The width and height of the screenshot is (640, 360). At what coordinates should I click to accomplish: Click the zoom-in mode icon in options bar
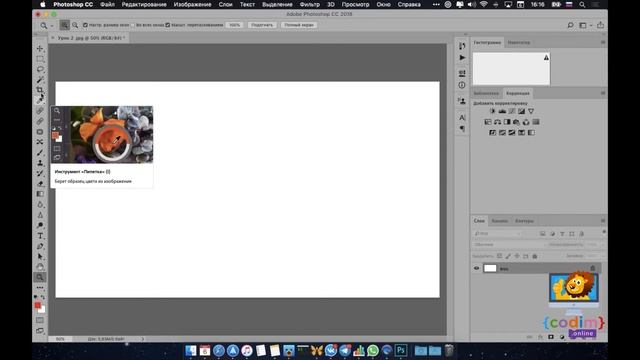65,25
